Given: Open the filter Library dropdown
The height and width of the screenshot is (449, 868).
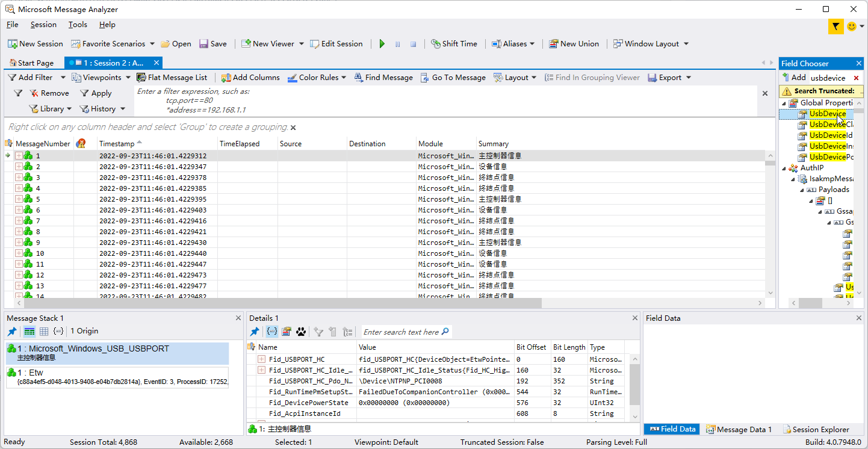Looking at the screenshot, I should click(x=51, y=109).
